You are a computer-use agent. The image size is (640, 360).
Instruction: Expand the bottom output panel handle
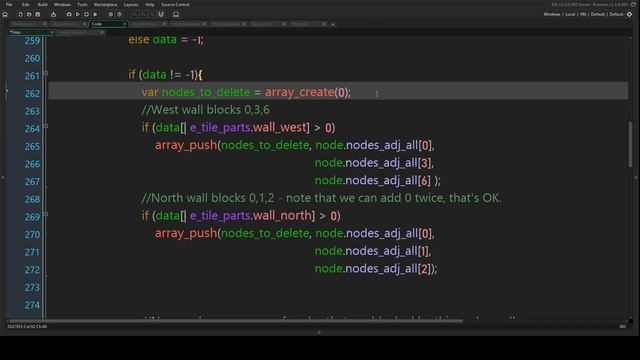(319, 333)
